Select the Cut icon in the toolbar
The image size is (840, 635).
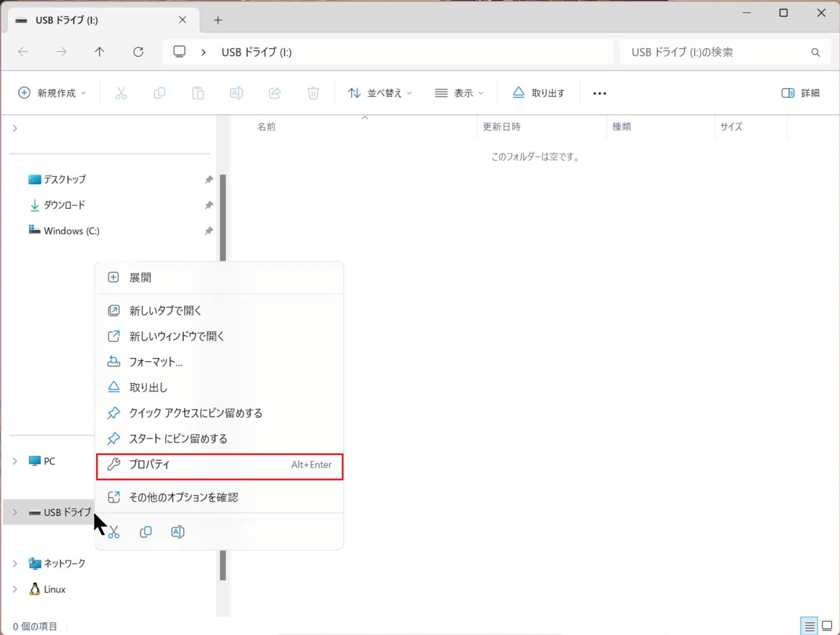[x=121, y=93]
